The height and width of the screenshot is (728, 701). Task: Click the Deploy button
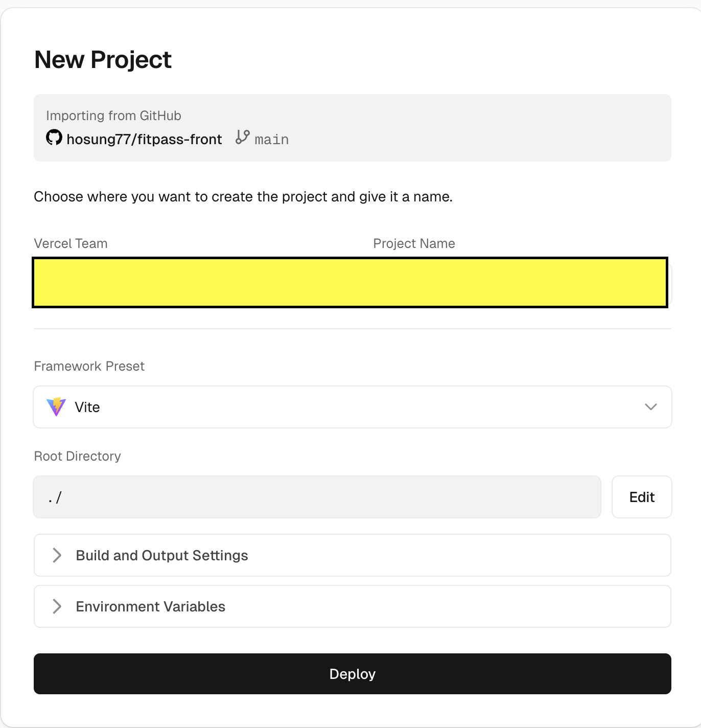pyautogui.click(x=353, y=674)
